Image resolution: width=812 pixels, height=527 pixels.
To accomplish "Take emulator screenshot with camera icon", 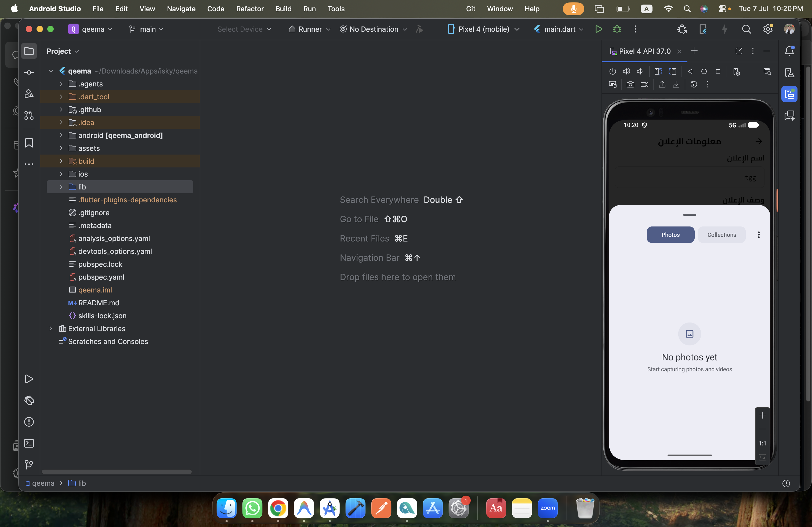I will (630, 84).
